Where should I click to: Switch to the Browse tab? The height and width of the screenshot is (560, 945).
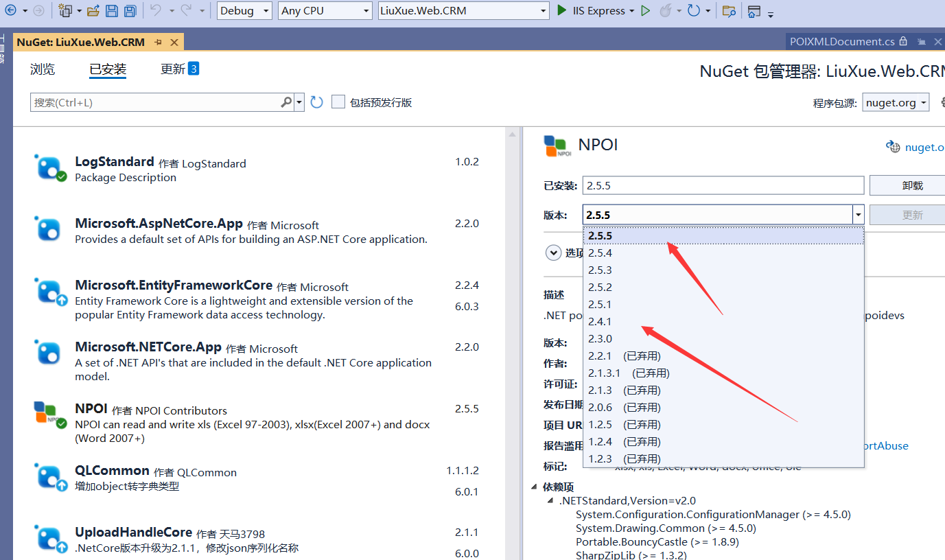coord(43,69)
